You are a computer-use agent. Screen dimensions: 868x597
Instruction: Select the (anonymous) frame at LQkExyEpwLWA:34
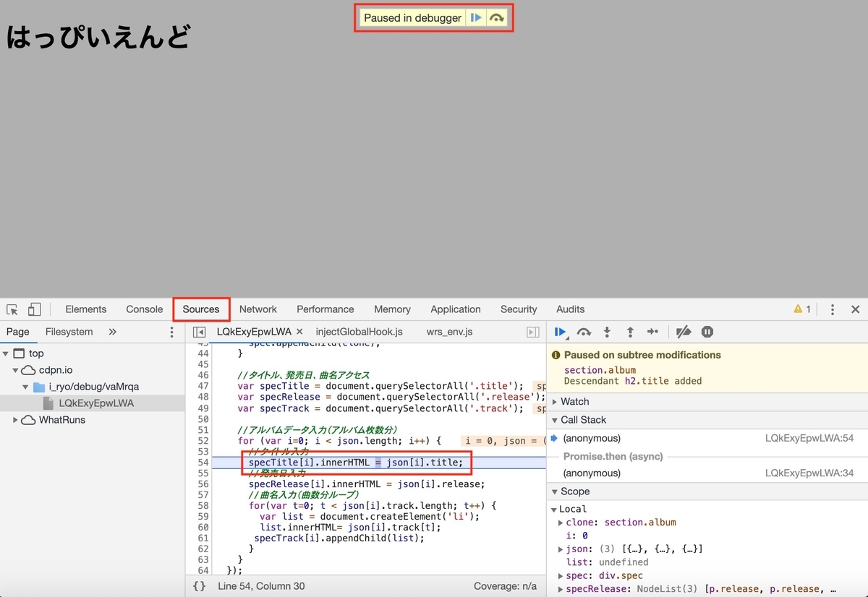tap(707, 473)
